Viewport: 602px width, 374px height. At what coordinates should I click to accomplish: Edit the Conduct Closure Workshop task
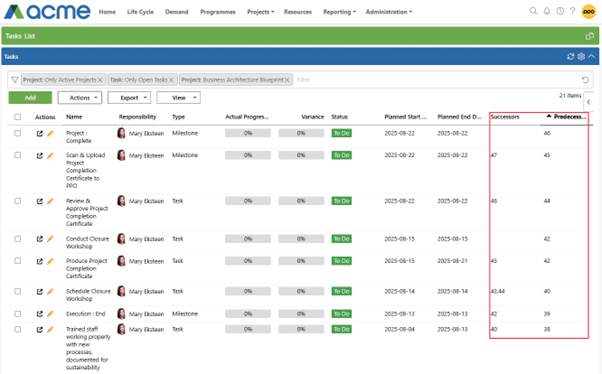[x=50, y=239]
